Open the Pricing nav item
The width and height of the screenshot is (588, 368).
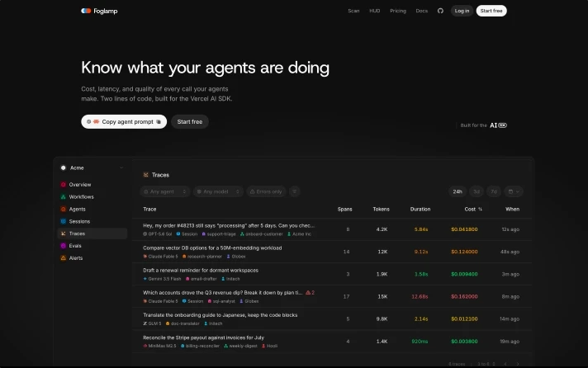[398, 11]
